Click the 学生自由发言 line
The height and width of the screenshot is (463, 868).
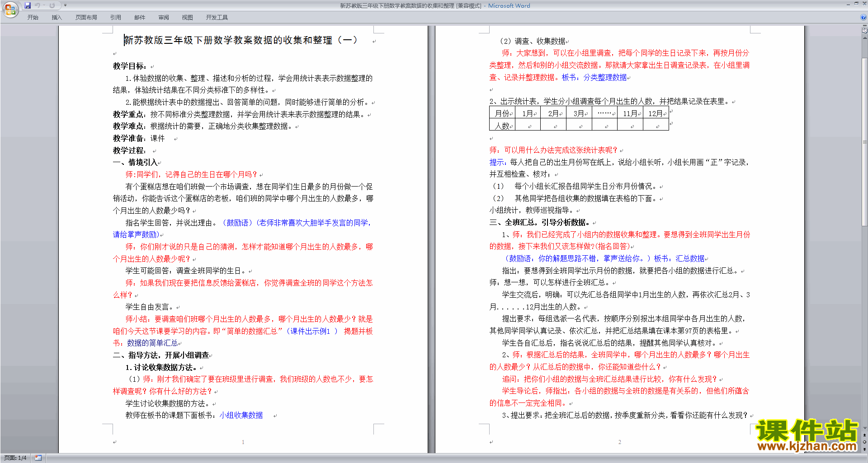coord(150,307)
